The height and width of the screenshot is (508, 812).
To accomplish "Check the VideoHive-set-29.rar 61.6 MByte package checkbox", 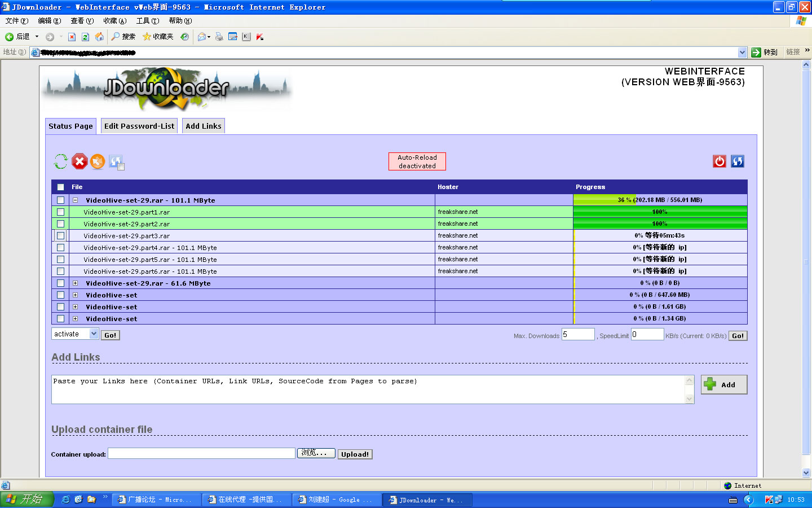I will coord(60,283).
